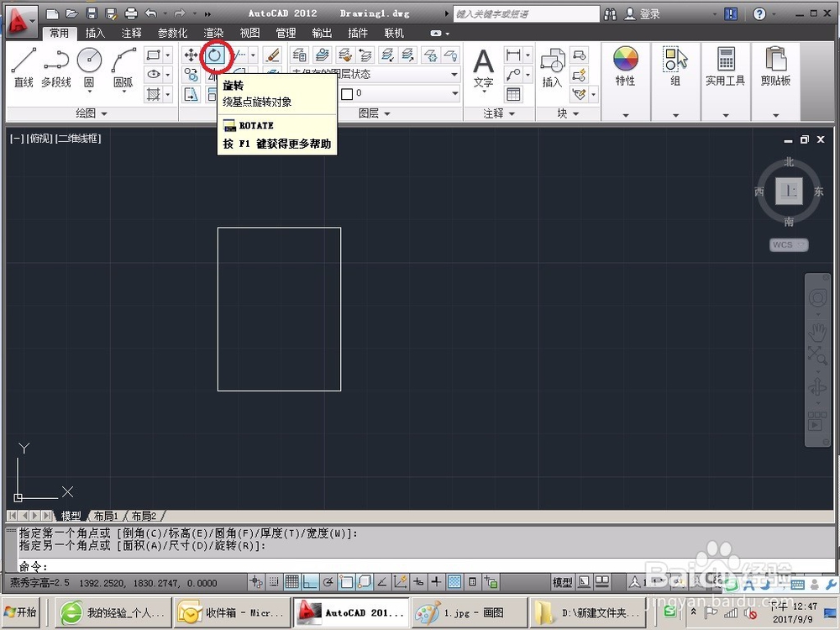Toggle Snap mode in status bar
This screenshot has width=840, height=630.
tap(274, 582)
